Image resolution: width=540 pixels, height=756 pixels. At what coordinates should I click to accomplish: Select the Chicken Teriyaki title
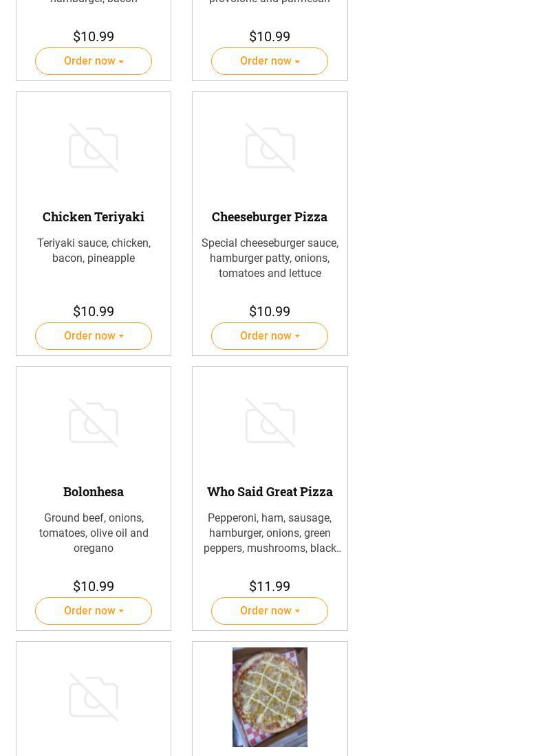[x=94, y=216]
